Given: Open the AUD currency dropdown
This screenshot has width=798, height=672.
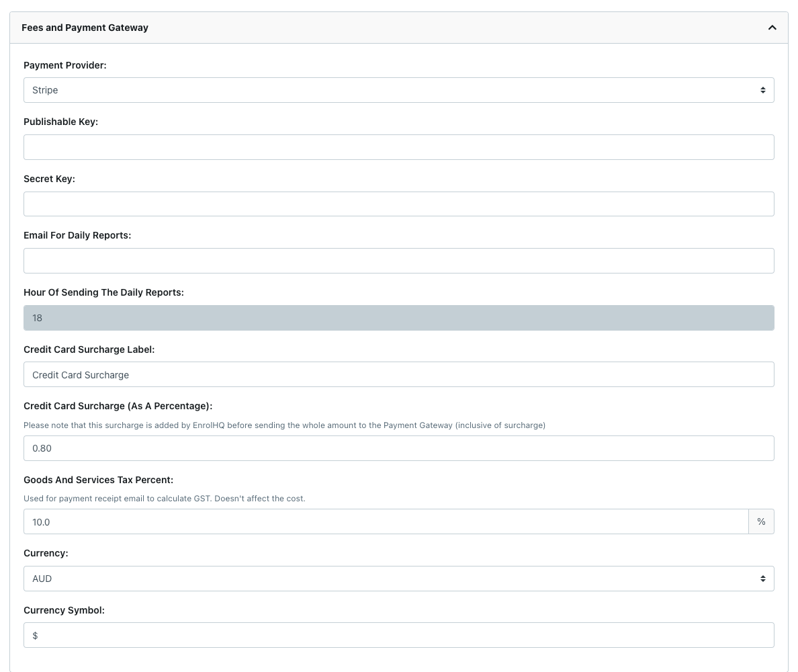Looking at the screenshot, I should tap(398, 579).
